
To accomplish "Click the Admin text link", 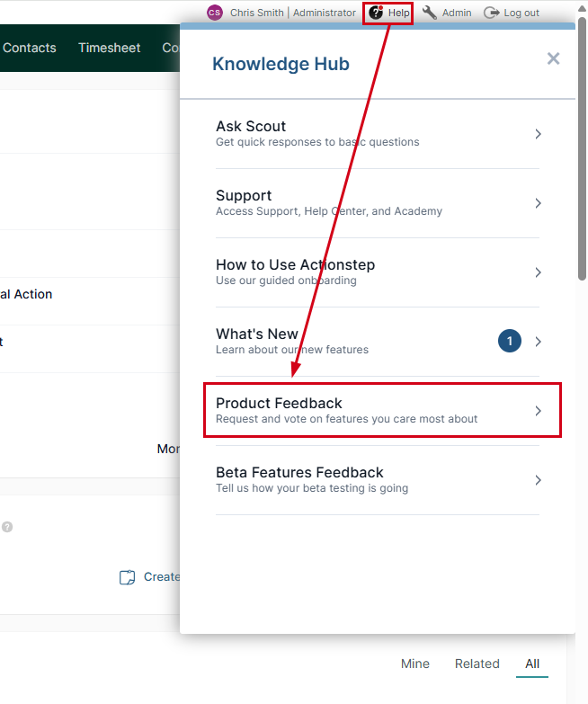I will 457,13.
